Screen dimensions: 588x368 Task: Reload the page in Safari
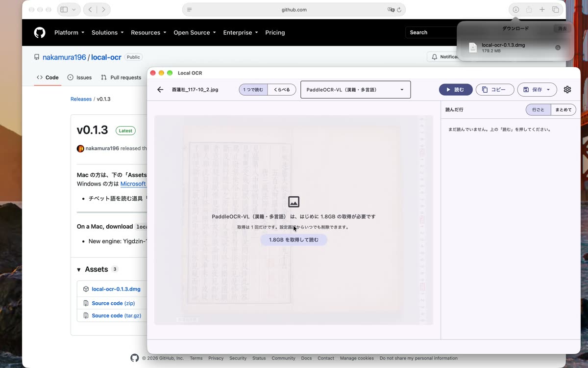[399, 9]
